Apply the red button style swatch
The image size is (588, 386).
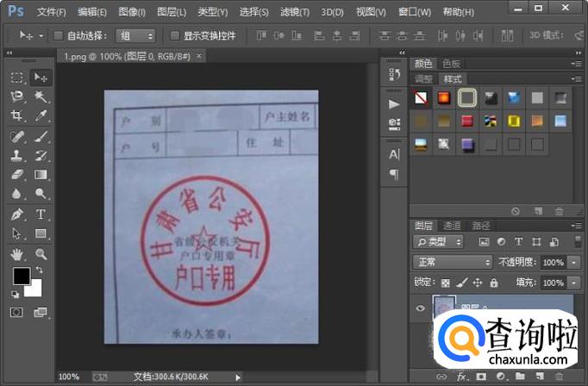467,121
